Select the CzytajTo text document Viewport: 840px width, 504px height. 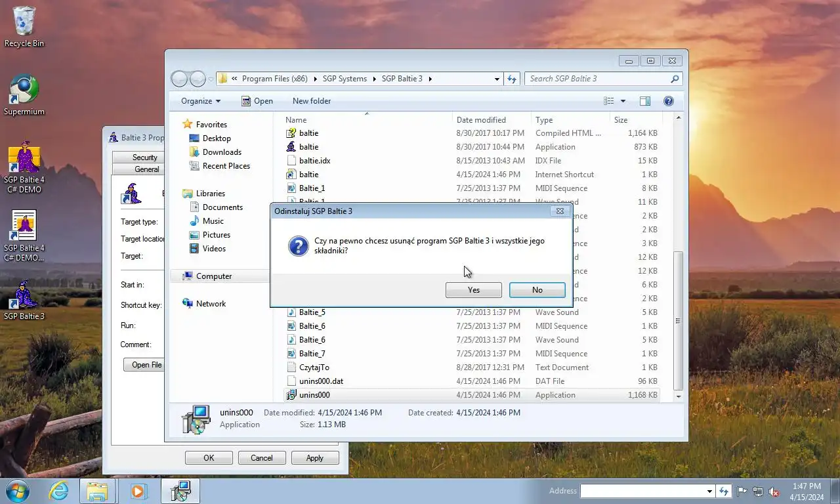coord(471,367)
